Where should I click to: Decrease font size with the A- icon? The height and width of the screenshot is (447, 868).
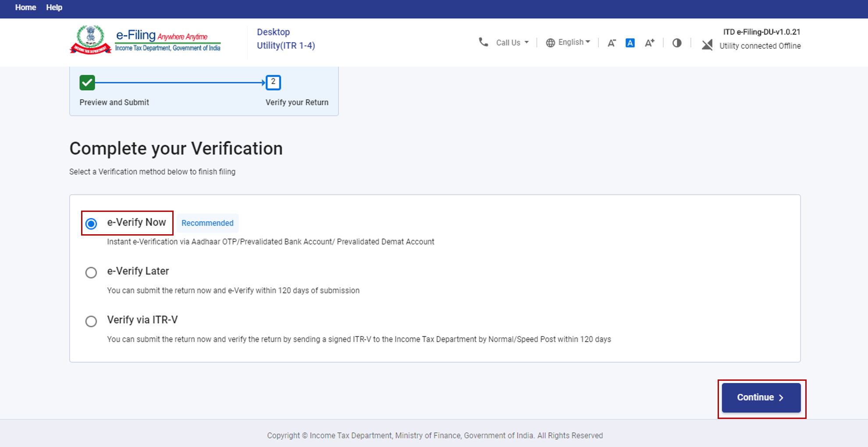coord(612,43)
